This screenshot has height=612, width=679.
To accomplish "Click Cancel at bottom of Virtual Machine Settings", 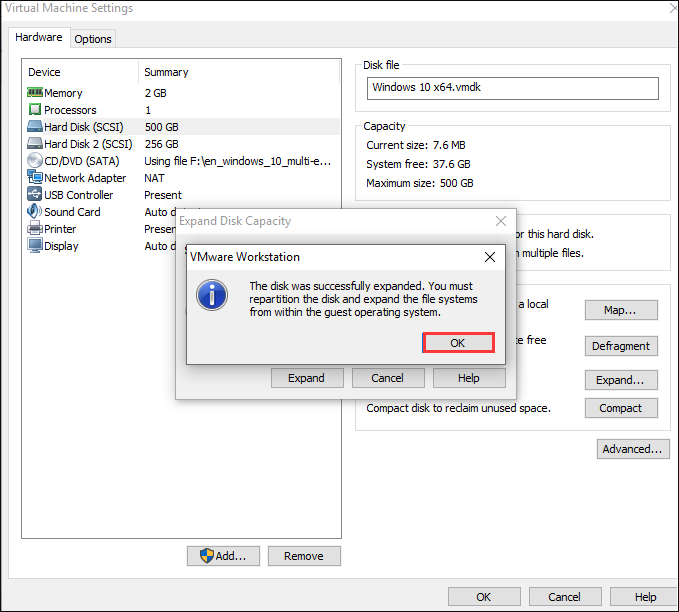I will click(565, 597).
